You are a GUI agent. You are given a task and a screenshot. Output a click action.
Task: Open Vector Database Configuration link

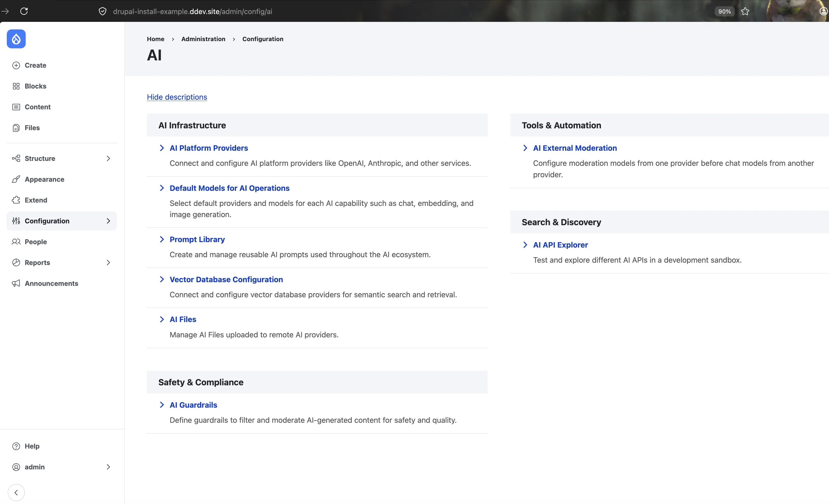226,279
